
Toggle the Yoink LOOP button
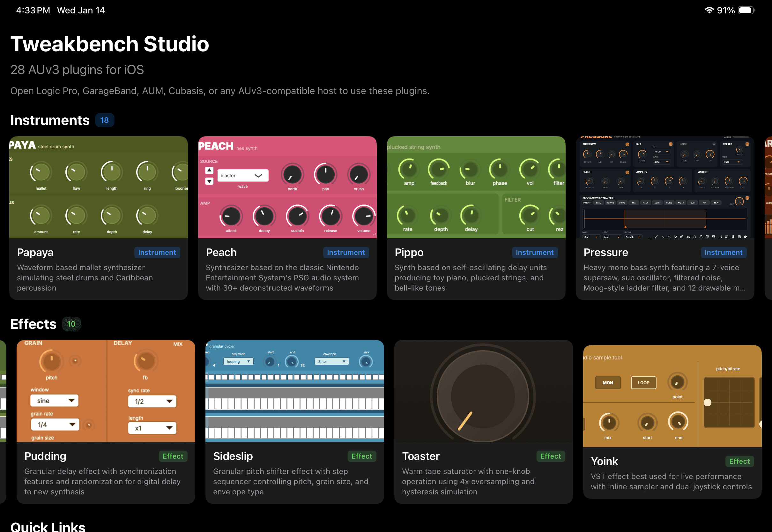click(643, 383)
